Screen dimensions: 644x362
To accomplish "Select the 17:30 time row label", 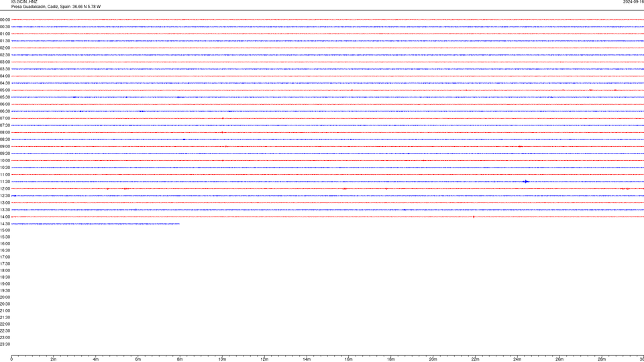I will 5,264.
